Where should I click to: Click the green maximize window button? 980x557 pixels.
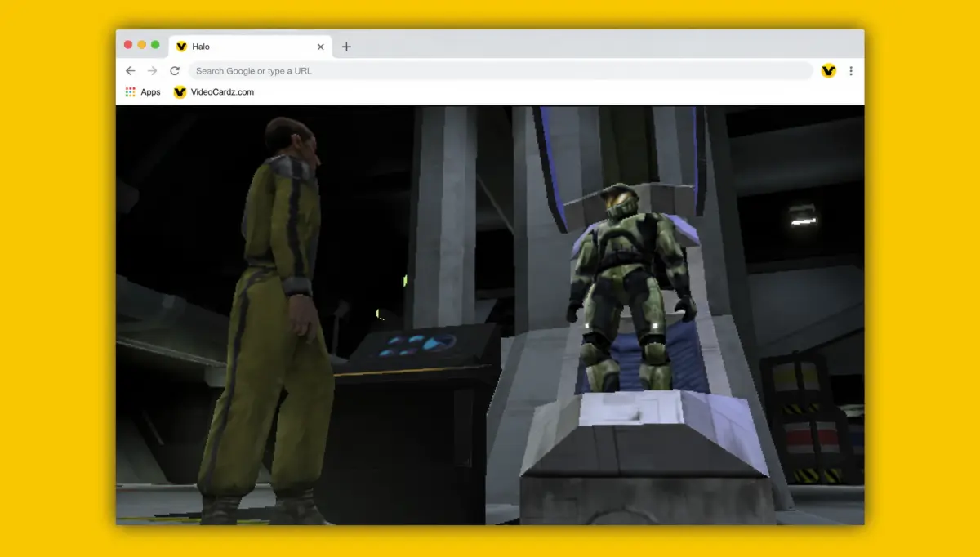pos(155,45)
